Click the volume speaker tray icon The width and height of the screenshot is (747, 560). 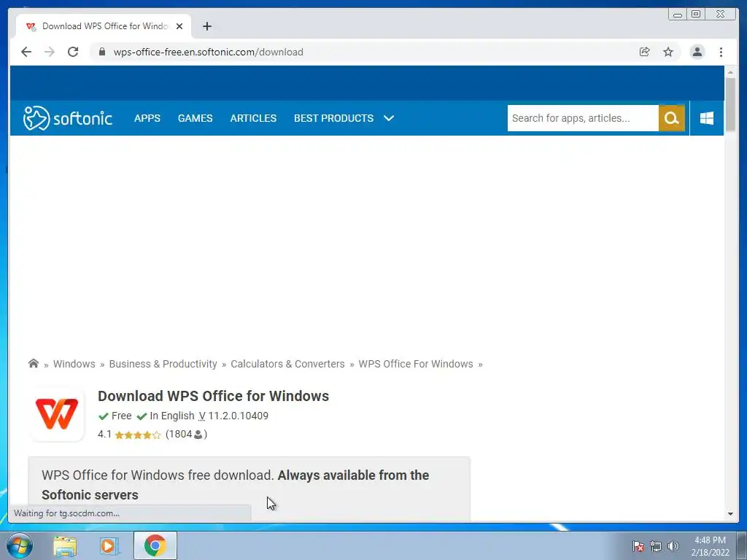[x=673, y=546]
